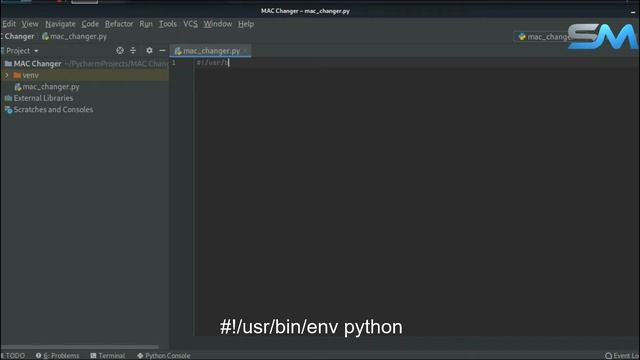Image resolution: width=640 pixels, height=360 pixels.
Task: Close the mac_changer.py editor tab
Action: pos(245,51)
